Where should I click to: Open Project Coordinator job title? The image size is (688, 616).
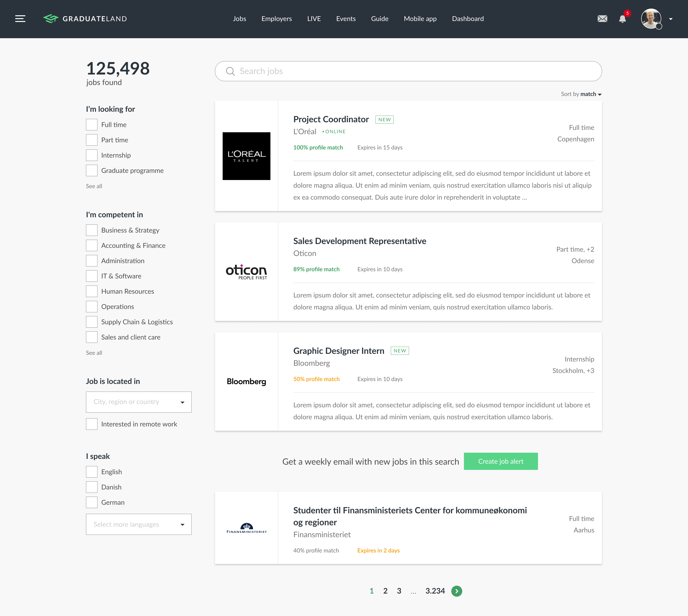331,119
